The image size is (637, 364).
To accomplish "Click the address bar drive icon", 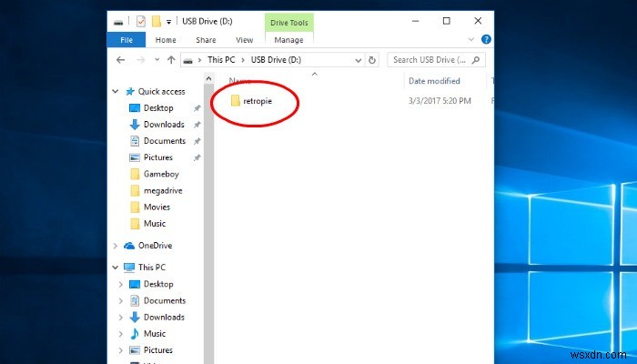I will (x=187, y=61).
